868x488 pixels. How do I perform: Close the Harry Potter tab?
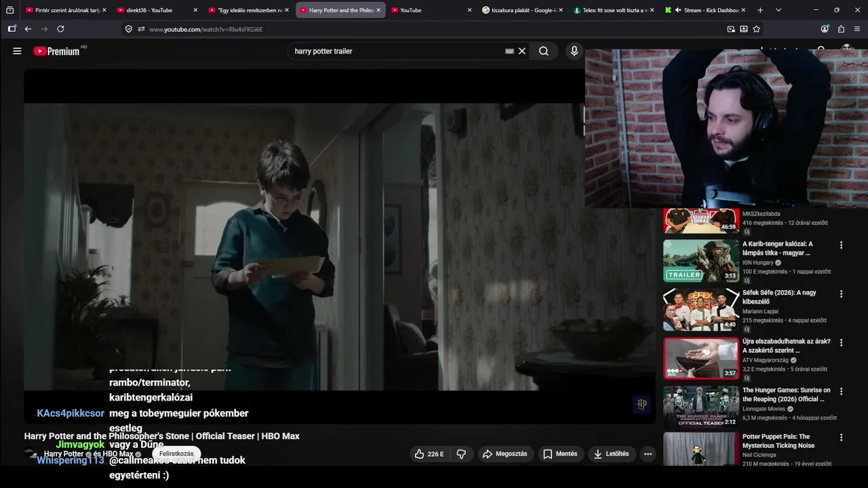[x=378, y=10]
